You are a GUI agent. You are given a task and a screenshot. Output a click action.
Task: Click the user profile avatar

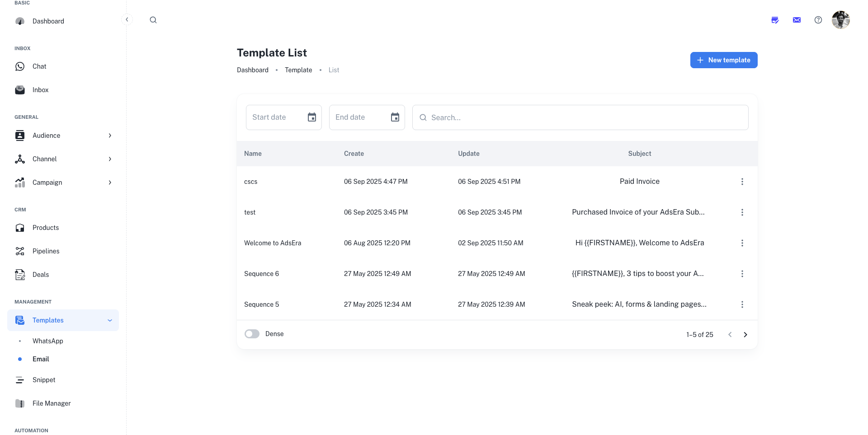840,20
